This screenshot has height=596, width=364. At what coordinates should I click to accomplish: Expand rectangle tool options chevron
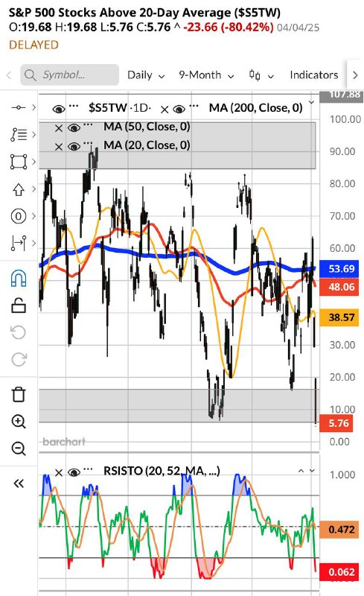[x=33, y=162]
